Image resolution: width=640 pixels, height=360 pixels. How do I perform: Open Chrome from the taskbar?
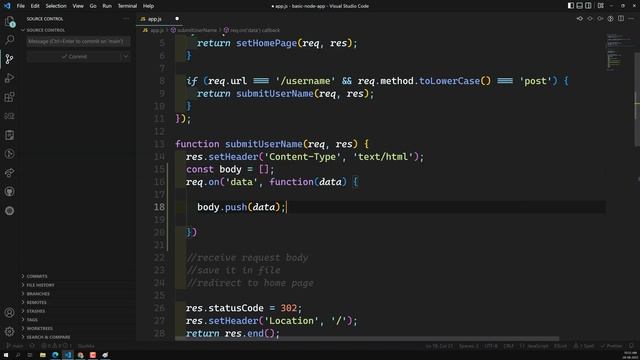pos(80,355)
